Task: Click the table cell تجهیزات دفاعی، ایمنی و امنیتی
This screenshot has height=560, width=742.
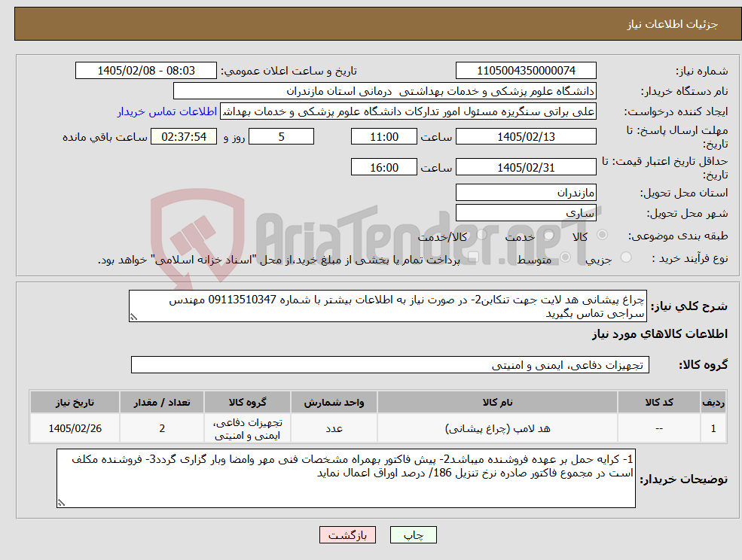Action: 247,428
